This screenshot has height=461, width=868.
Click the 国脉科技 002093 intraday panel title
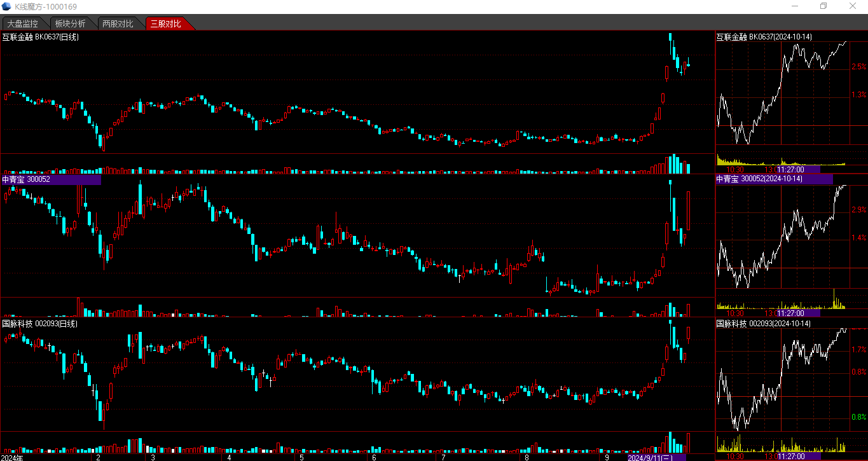tap(764, 324)
